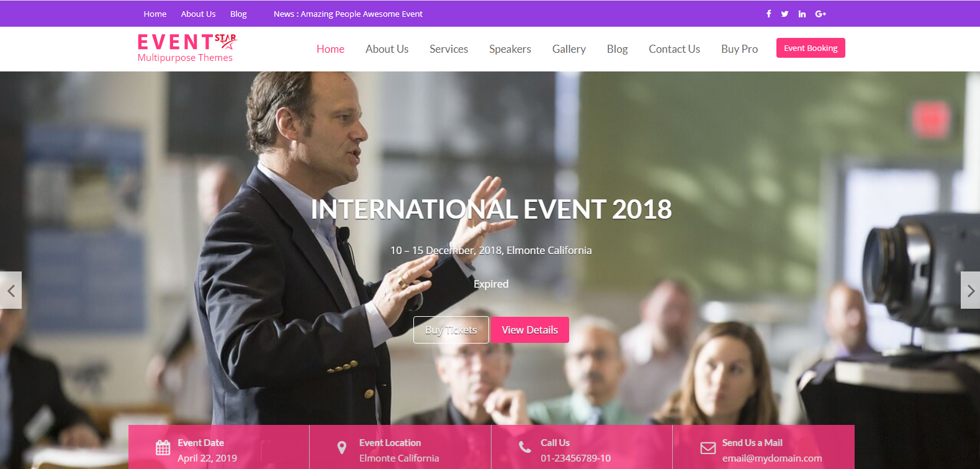
Task: Go to the previous slide with left arrow
Action: tap(11, 290)
